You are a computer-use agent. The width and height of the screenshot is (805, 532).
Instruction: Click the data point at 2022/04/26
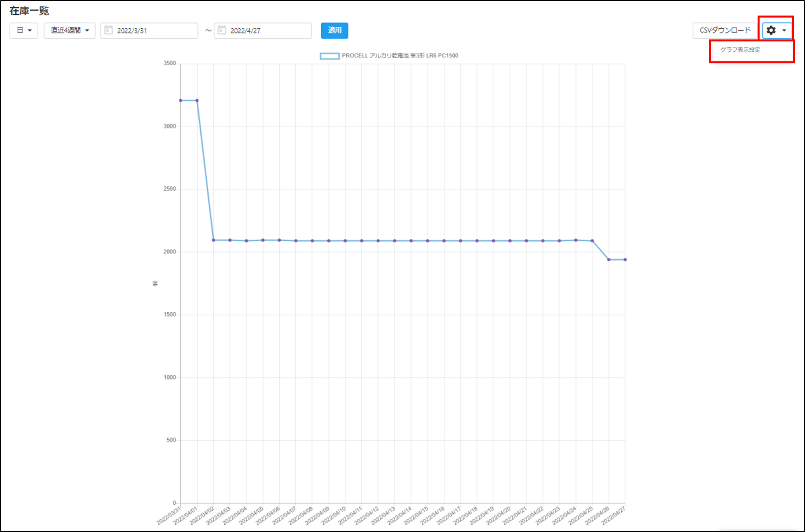[x=609, y=260]
